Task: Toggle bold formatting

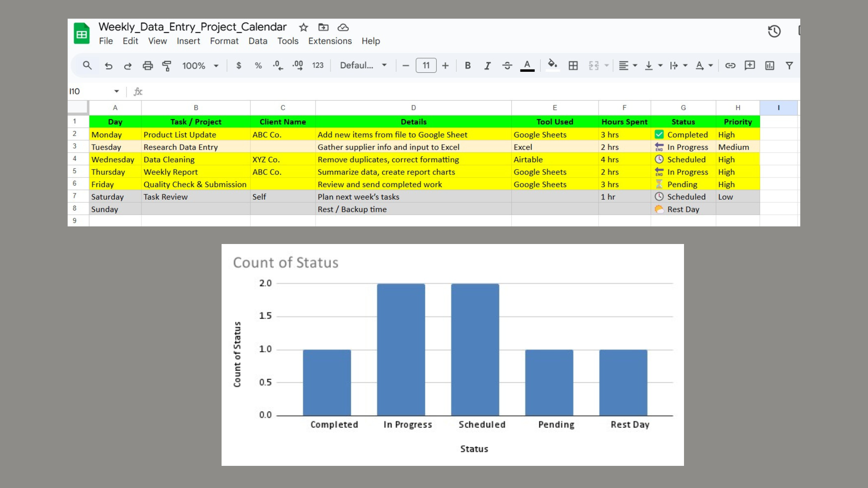Action: (x=468, y=66)
